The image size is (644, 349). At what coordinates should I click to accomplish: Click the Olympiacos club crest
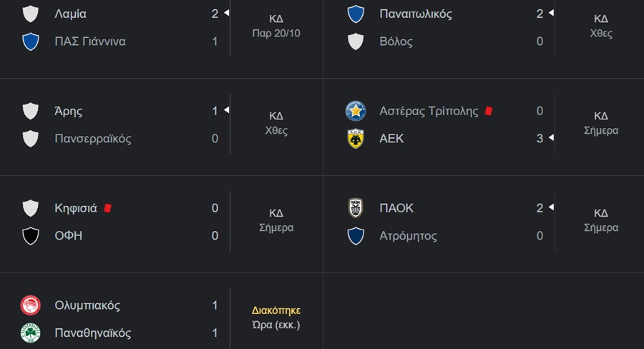pyautogui.click(x=30, y=305)
